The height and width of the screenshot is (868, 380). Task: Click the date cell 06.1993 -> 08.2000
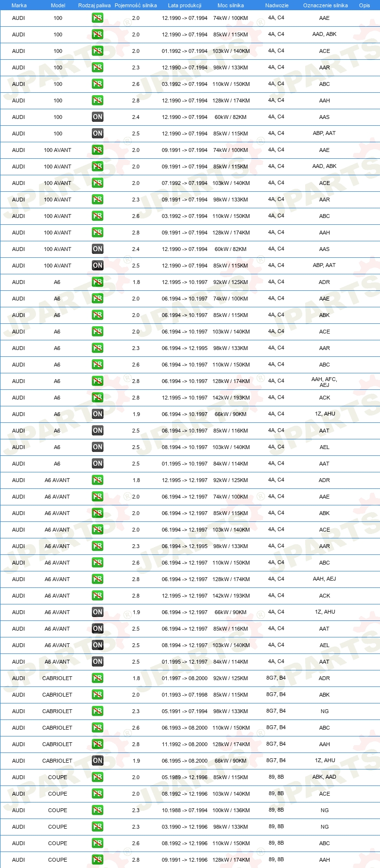pyautogui.click(x=185, y=728)
